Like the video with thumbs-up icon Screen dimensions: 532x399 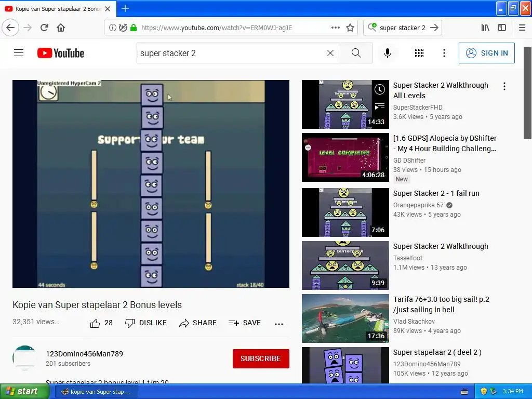95,323
